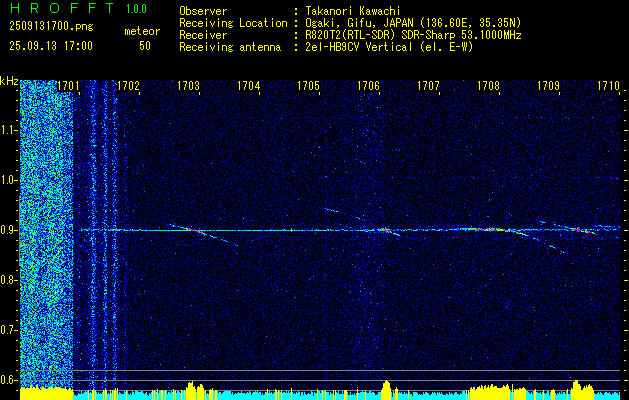
Task: Click the noisy spectrum band left of 1701
Action: click(x=47, y=233)
